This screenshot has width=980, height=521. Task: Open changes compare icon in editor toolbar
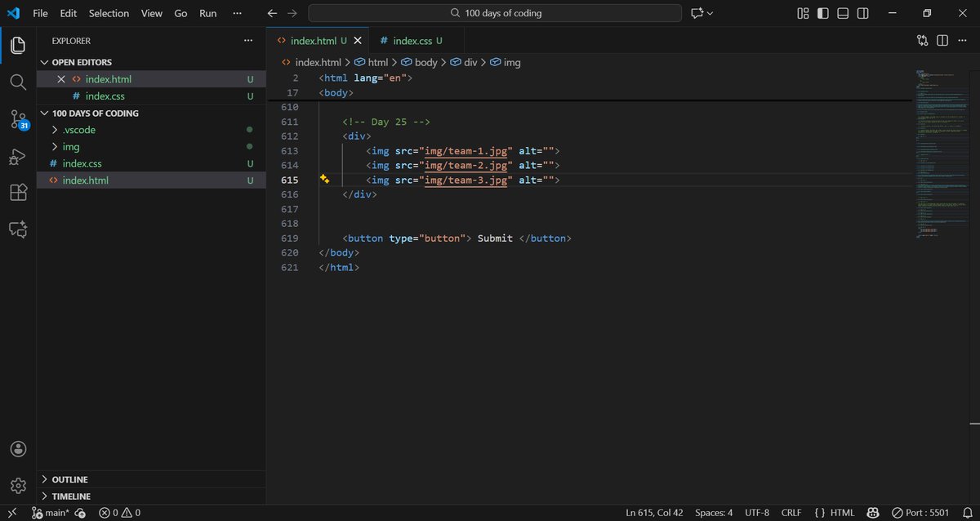coord(923,40)
